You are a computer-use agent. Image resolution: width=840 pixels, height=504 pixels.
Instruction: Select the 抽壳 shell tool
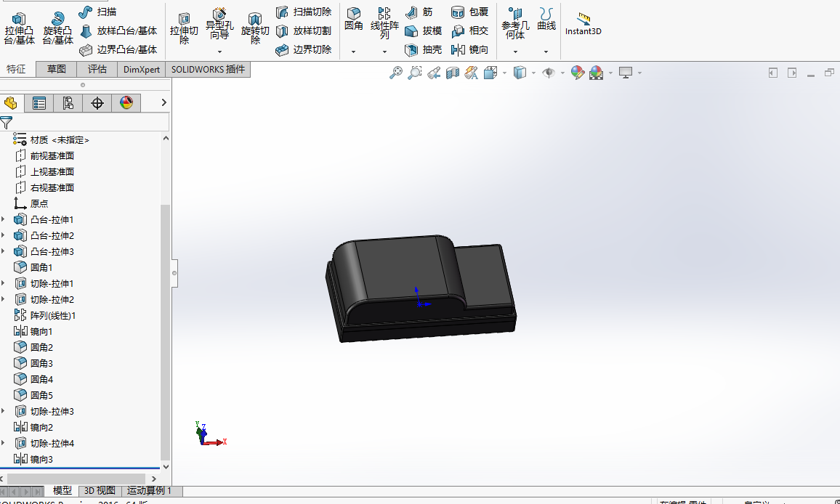(423, 50)
